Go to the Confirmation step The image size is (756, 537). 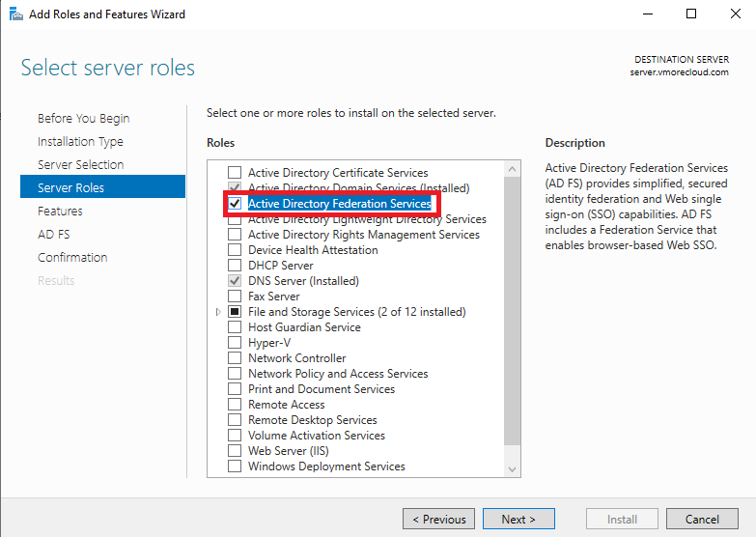click(72, 257)
